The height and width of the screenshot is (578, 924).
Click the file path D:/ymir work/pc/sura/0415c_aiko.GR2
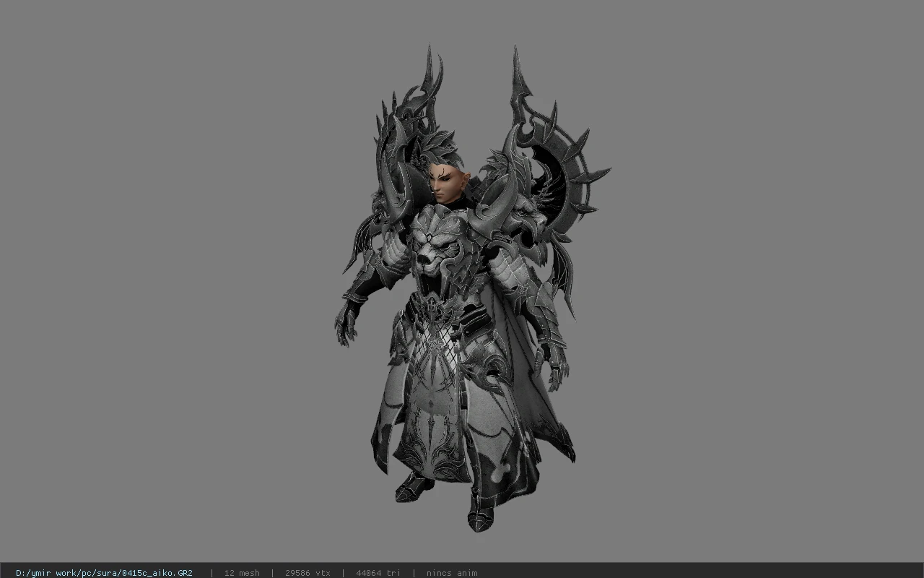point(104,573)
